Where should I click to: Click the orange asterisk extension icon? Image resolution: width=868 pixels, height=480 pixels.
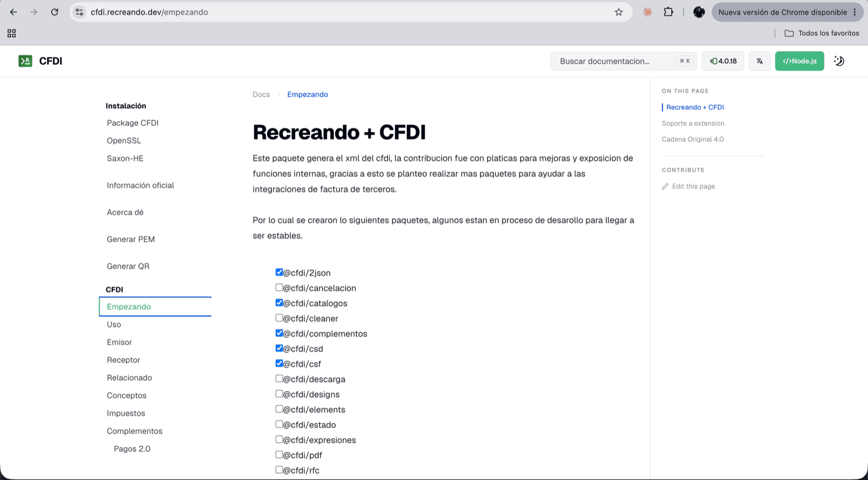[647, 12]
